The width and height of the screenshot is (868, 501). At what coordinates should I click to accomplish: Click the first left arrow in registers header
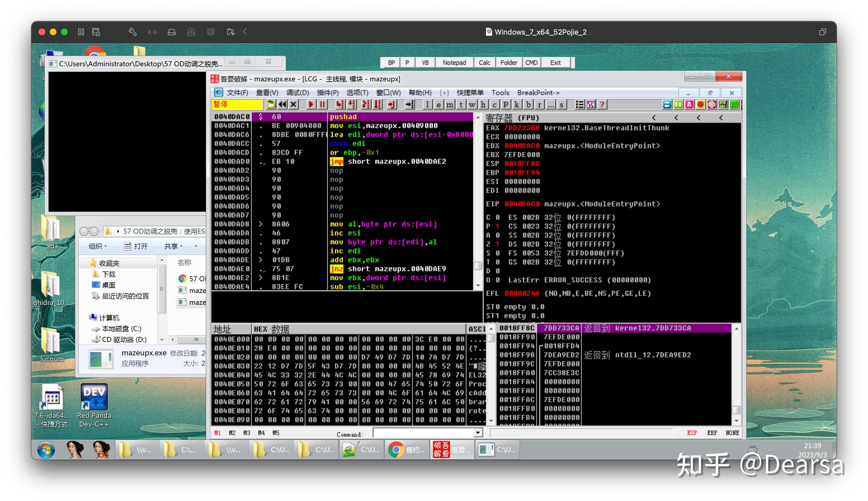coord(654,118)
